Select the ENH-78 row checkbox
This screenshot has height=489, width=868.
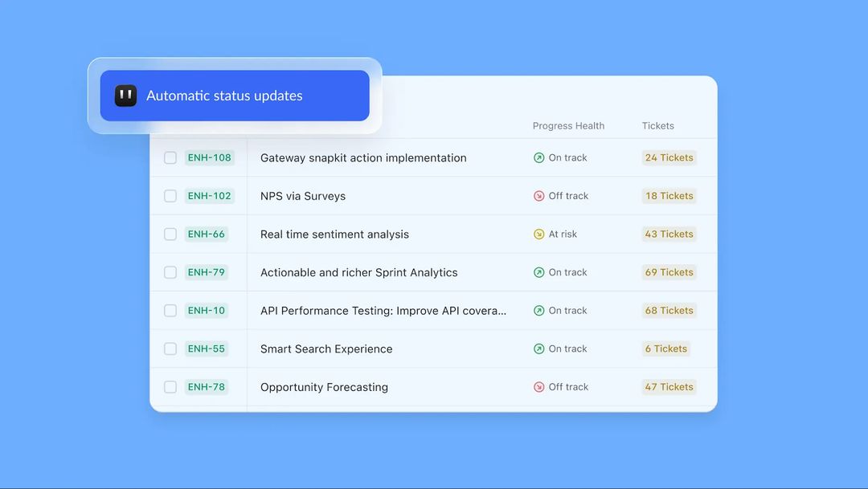(x=170, y=387)
